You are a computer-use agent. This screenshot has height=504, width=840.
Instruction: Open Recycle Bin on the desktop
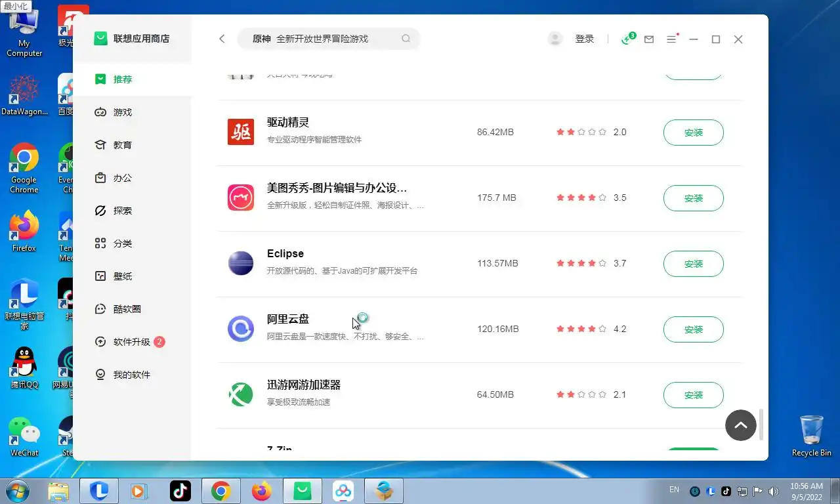811,435
